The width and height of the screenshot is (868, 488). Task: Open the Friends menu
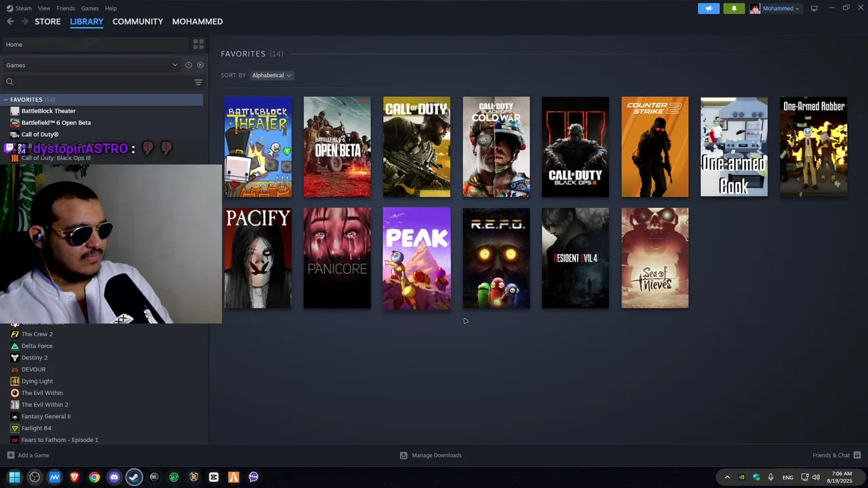(x=66, y=8)
